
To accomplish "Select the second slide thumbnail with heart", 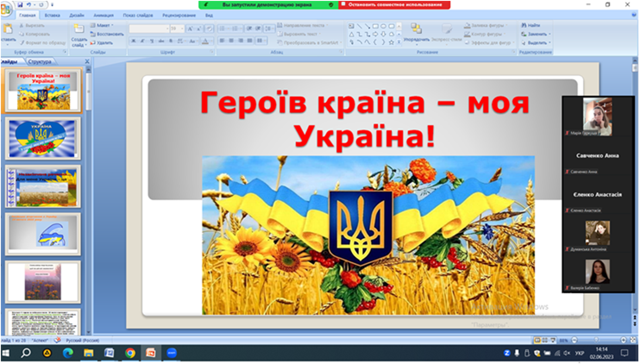I will [x=43, y=138].
